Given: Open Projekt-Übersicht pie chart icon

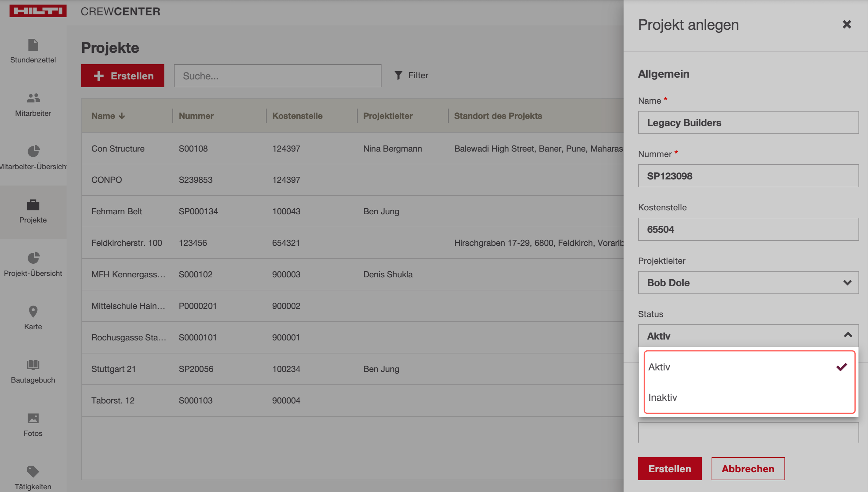Looking at the screenshot, I should pos(33,258).
